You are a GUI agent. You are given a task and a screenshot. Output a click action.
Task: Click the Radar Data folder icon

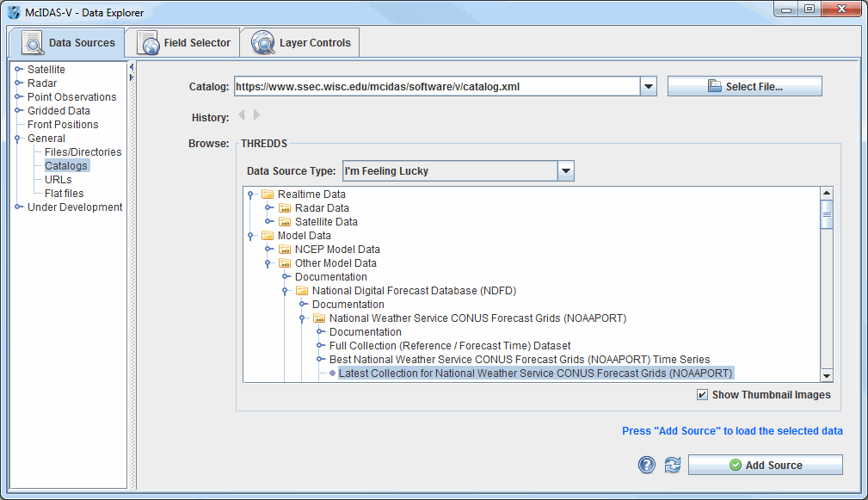(x=285, y=208)
